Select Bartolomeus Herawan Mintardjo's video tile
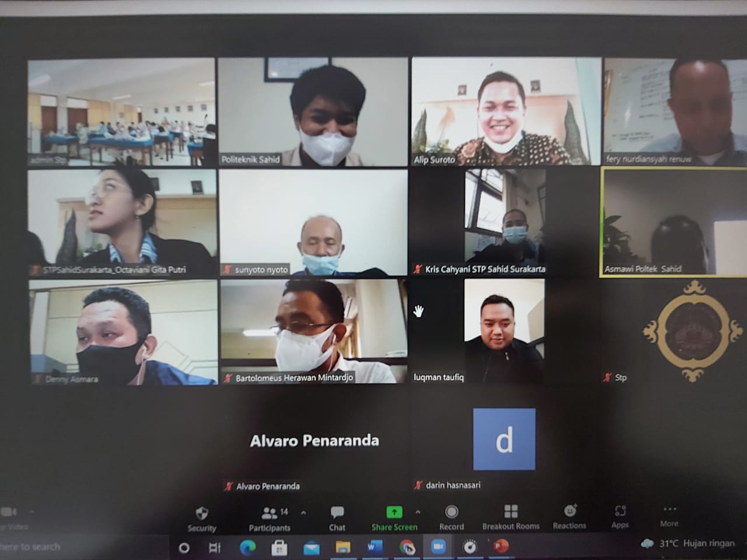 tap(314, 331)
